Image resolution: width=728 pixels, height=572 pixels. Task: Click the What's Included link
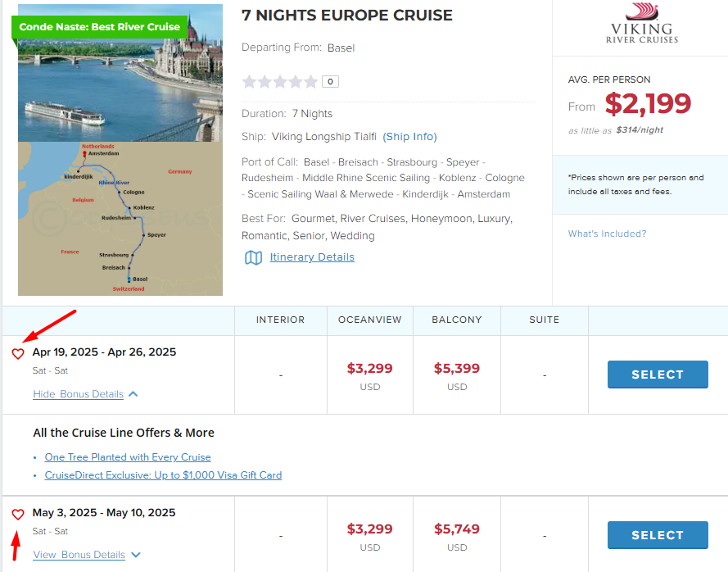tap(607, 234)
